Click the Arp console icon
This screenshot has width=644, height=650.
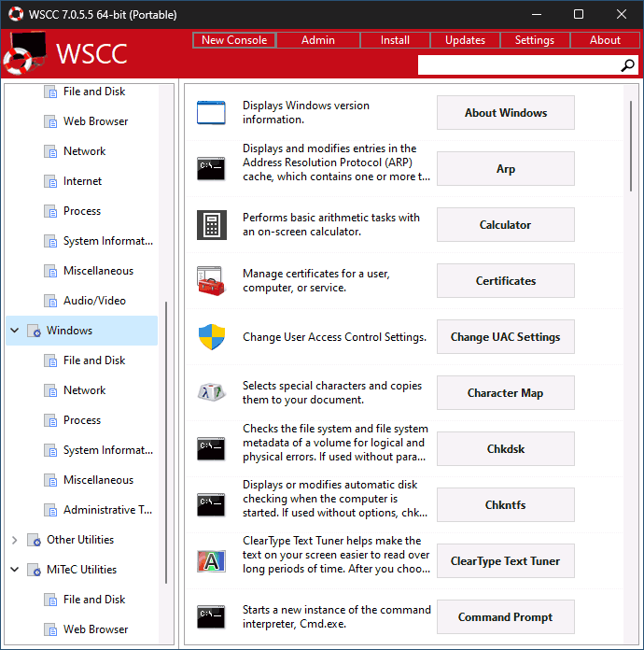[211, 169]
